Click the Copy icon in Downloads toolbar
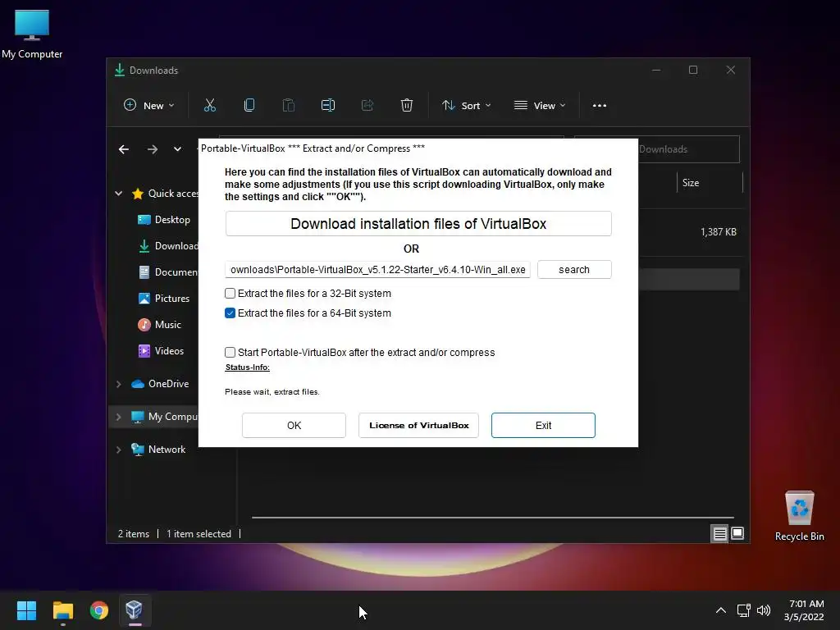Viewport: 840px width, 630px height. pyautogui.click(x=249, y=106)
